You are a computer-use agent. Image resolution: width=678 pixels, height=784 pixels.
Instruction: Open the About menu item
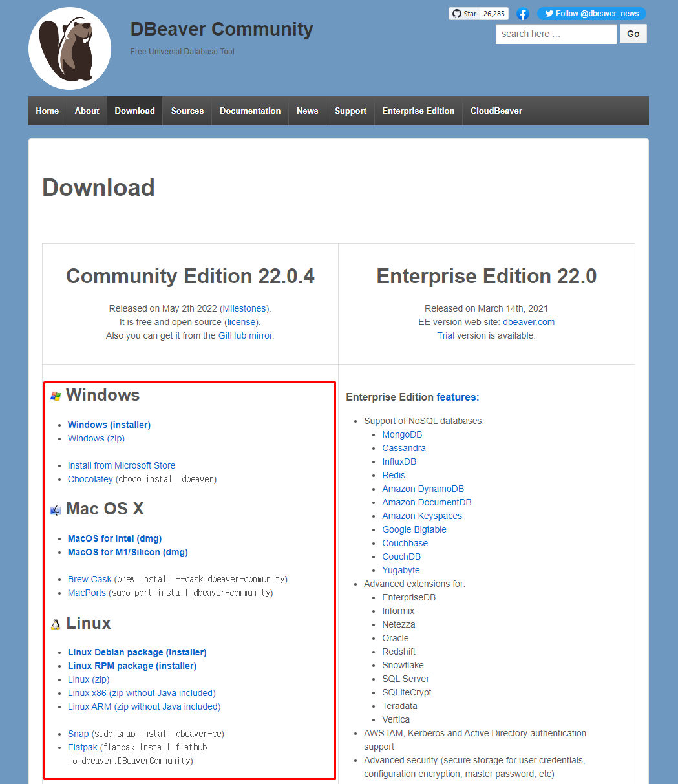tap(87, 111)
